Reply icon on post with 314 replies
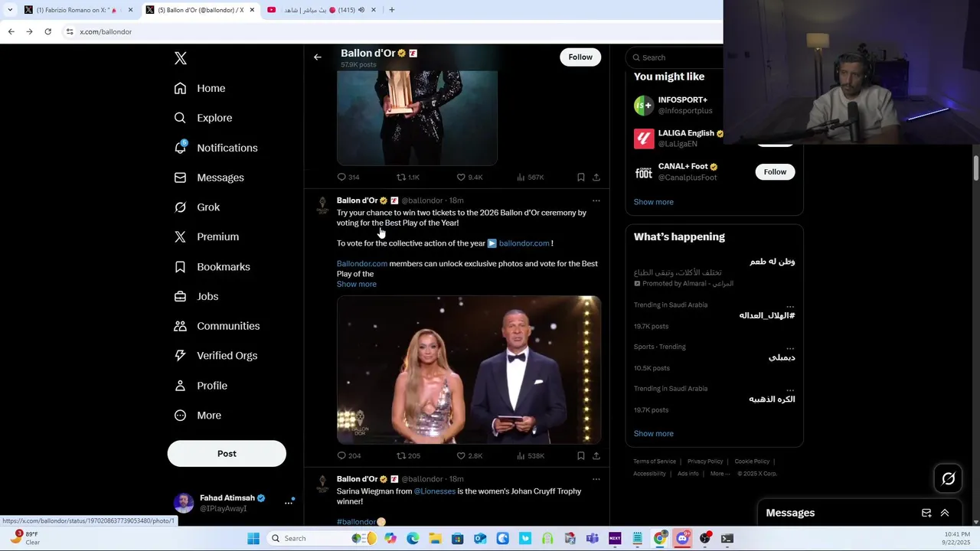Viewport: 980px width, 551px height. point(341,177)
